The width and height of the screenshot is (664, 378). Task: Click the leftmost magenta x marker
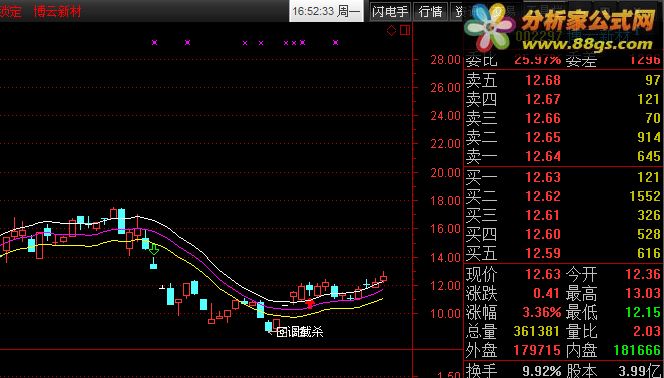155,42
